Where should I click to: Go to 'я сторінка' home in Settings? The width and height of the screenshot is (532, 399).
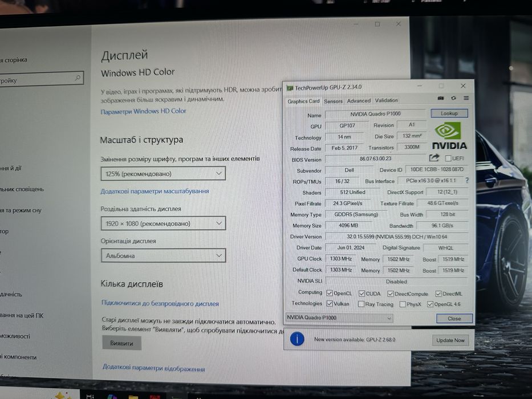pyautogui.click(x=14, y=60)
